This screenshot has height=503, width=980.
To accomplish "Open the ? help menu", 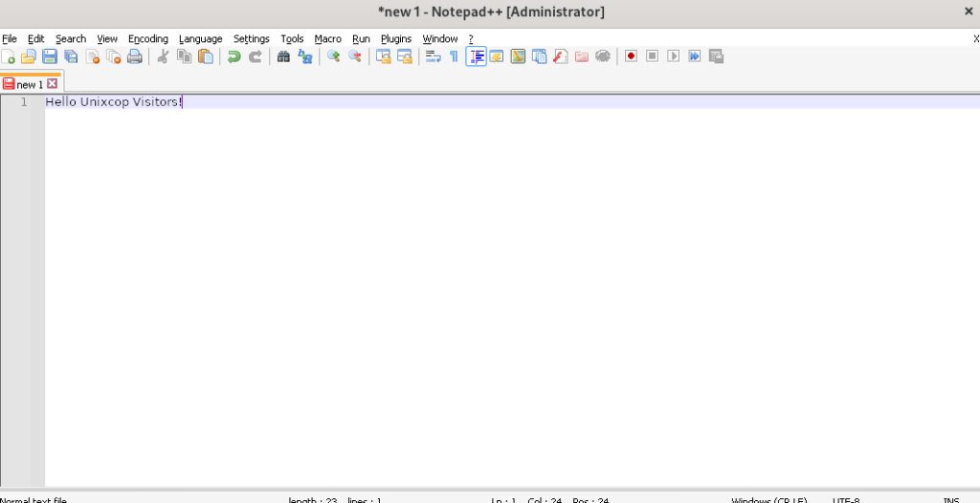I will click(471, 39).
